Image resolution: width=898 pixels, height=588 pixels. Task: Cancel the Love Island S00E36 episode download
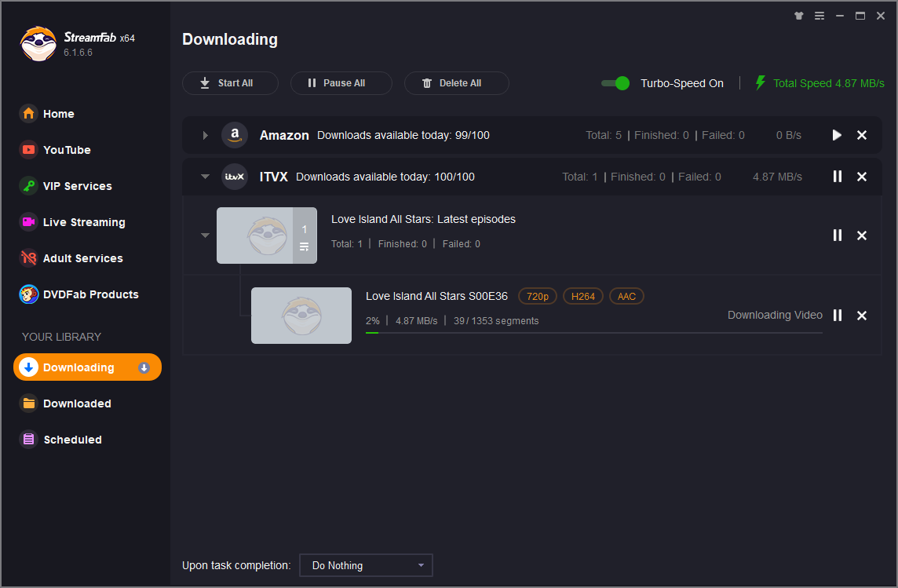click(x=862, y=315)
